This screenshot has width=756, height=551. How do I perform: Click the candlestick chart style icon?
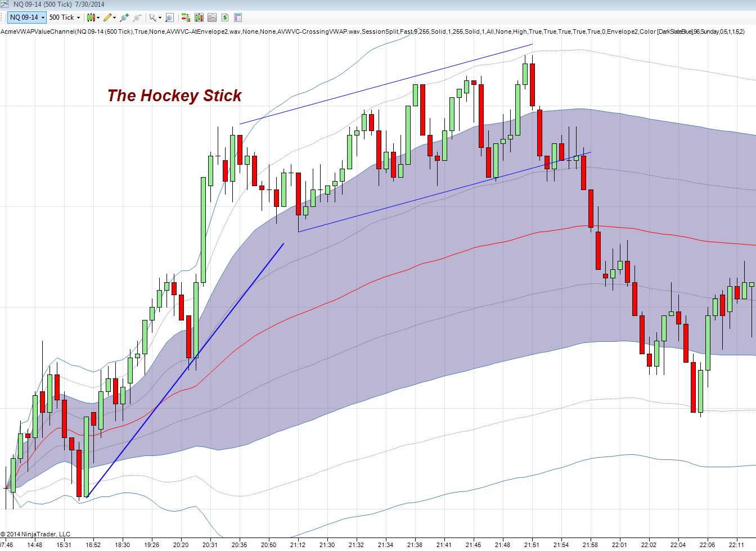tap(90, 17)
